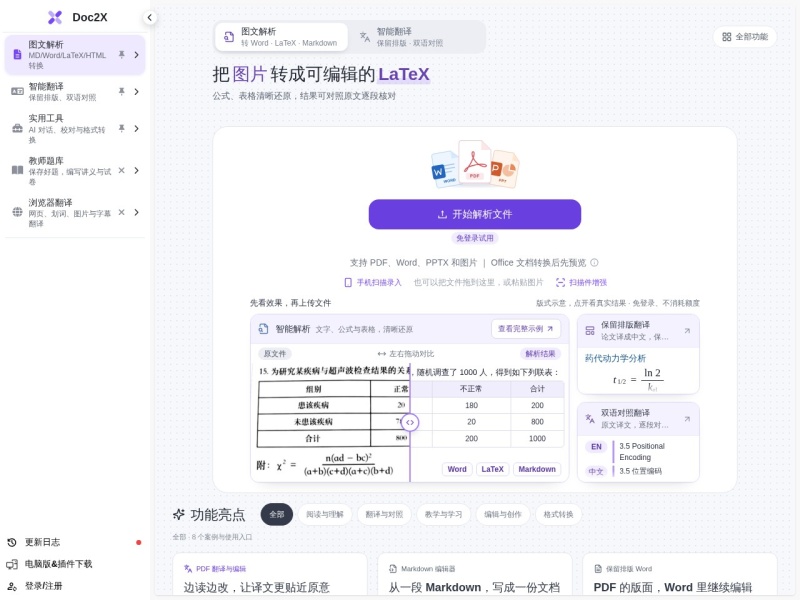
Task: Select the 解析结果 label in comparison
Action: tap(540, 354)
